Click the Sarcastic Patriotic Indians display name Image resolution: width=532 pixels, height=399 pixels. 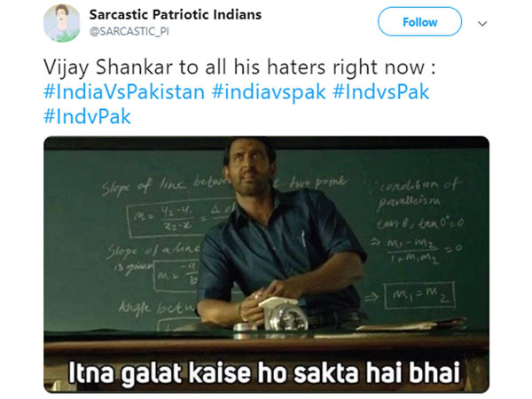point(175,14)
